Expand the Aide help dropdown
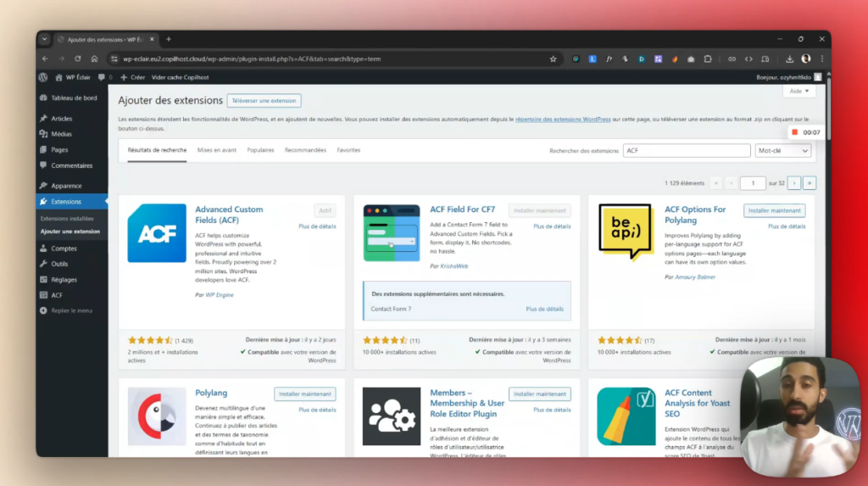This screenshot has width=868, height=486. point(799,91)
